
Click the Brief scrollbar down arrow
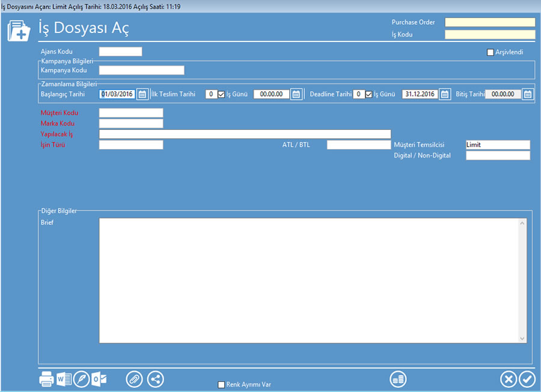(x=522, y=338)
